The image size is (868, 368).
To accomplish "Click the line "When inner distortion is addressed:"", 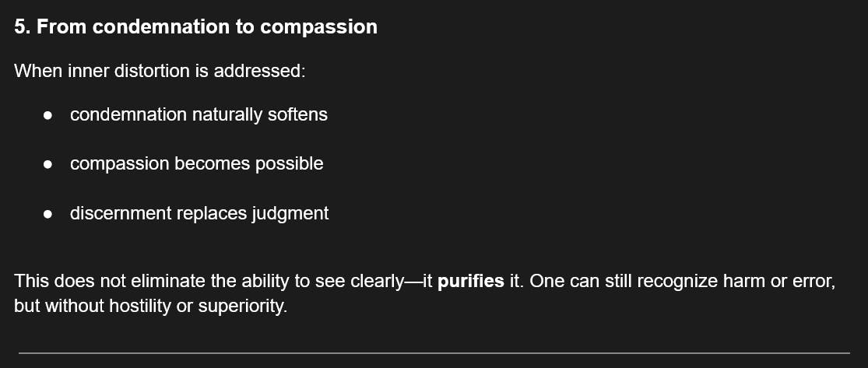I will coord(160,71).
